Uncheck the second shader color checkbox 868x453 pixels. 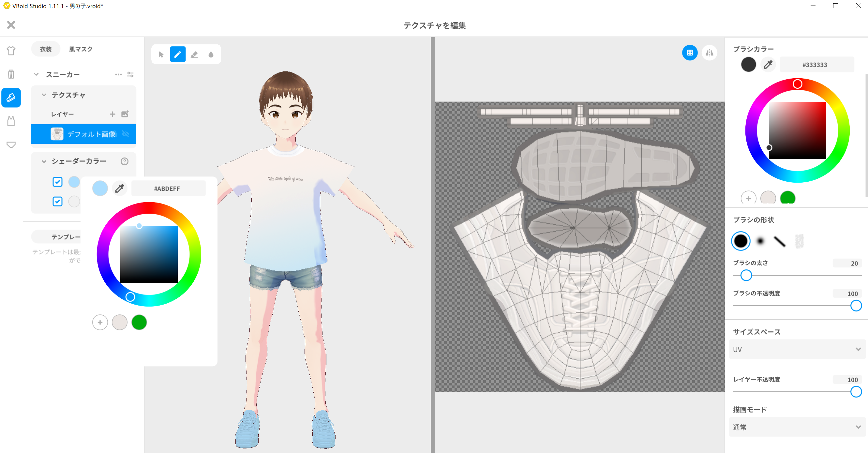coord(57,202)
